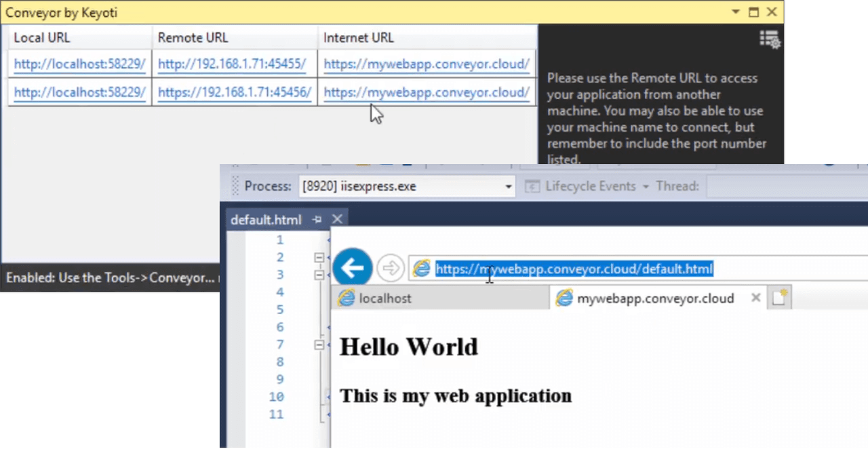Click the toolbar drag grip beside Process
868x449 pixels.
[x=235, y=187]
